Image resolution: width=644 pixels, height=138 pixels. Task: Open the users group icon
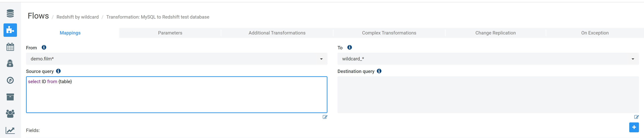(x=10, y=114)
